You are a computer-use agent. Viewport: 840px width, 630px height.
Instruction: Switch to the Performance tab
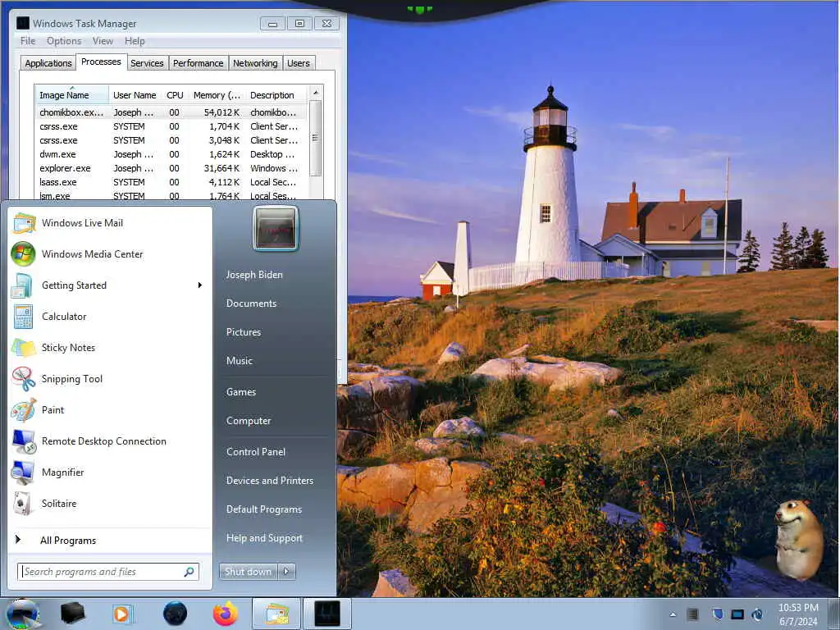(x=199, y=63)
